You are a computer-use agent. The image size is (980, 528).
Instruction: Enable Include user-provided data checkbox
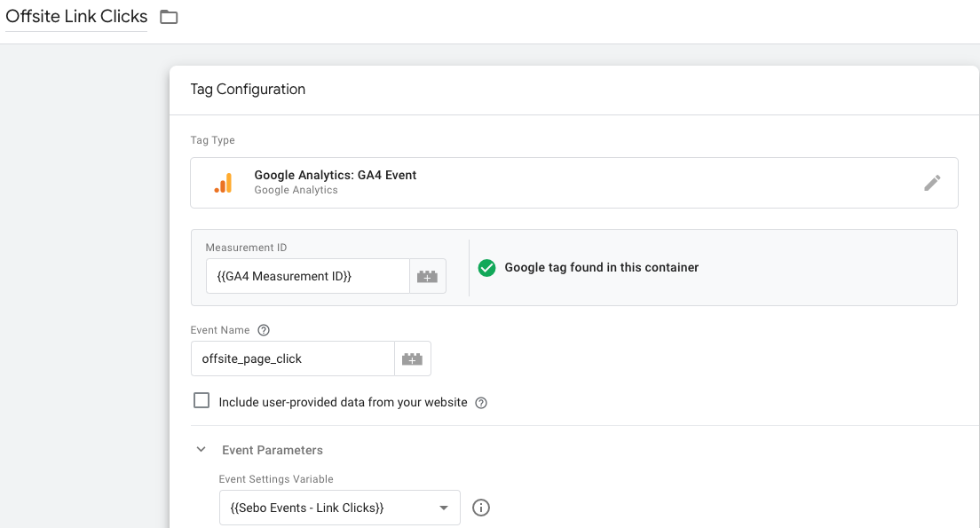[202, 400]
